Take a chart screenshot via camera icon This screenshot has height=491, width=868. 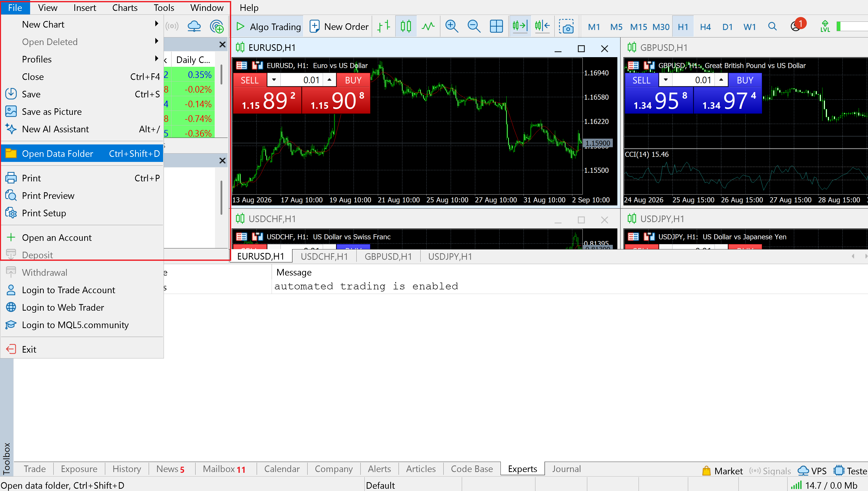pyautogui.click(x=566, y=26)
